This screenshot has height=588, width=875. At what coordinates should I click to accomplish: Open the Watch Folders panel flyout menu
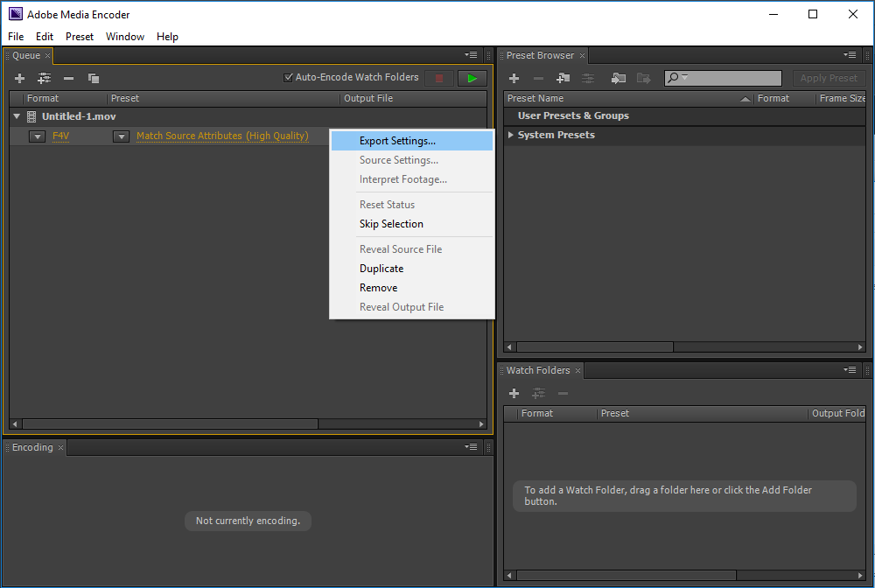click(850, 369)
